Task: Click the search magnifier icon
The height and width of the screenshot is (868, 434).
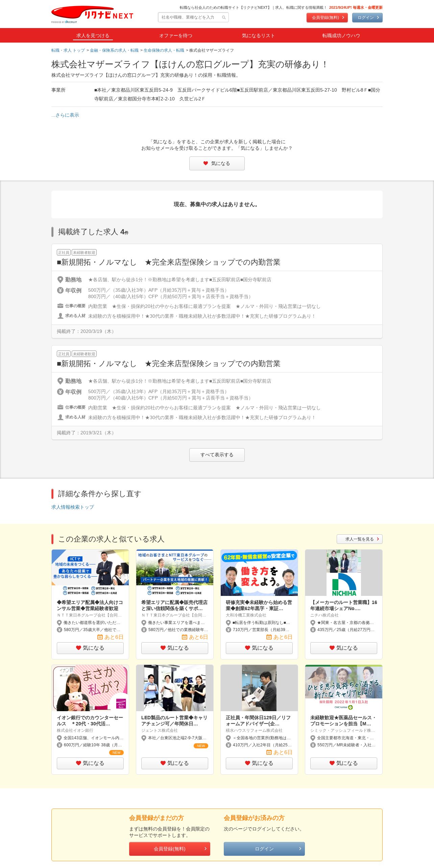Action: [224, 18]
